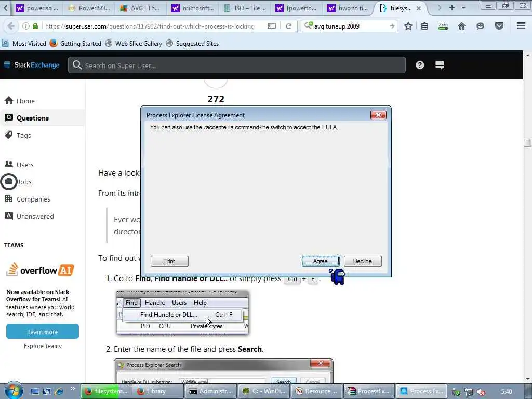Click the Explore Teams link
Viewport: 532px width, 399px height.
click(x=43, y=346)
